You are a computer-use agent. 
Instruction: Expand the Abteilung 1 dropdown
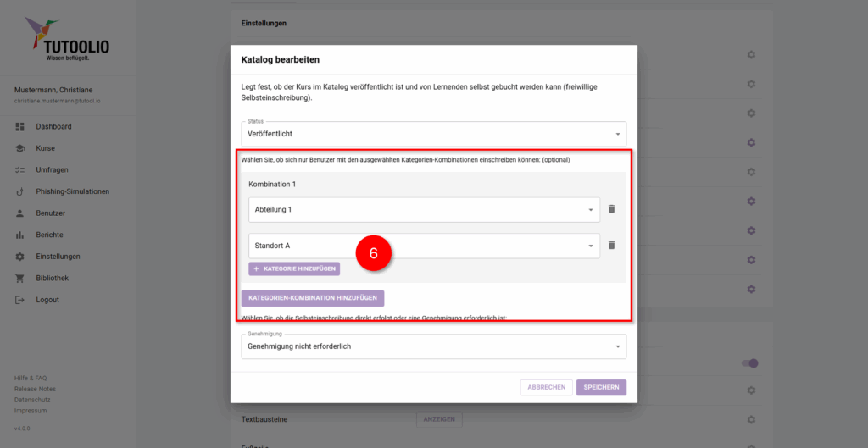[424, 209]
